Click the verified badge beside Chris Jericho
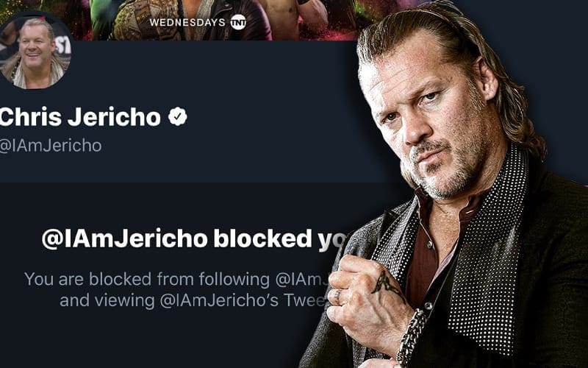The image size is (588, 368). (177, 116)
